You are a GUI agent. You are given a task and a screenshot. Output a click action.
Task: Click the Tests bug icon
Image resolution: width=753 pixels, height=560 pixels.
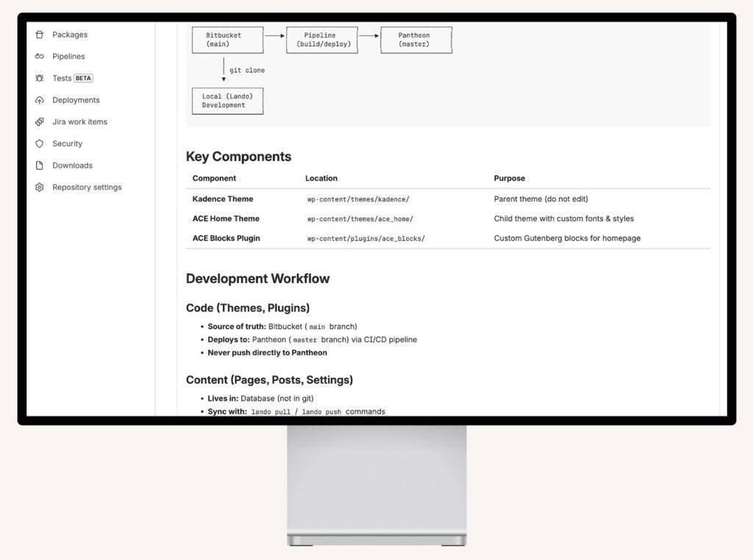tap(40, 78)
